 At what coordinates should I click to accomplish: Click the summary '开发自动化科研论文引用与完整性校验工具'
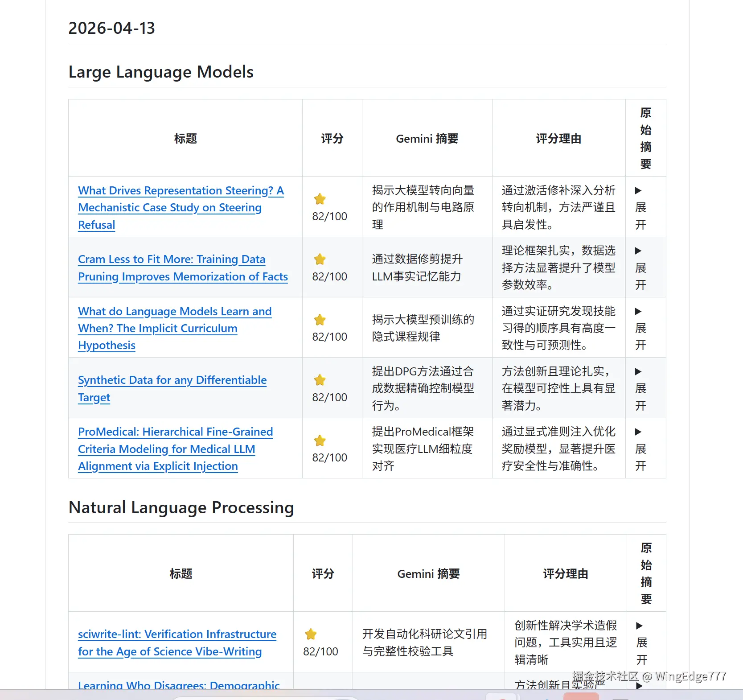[425, 642]
